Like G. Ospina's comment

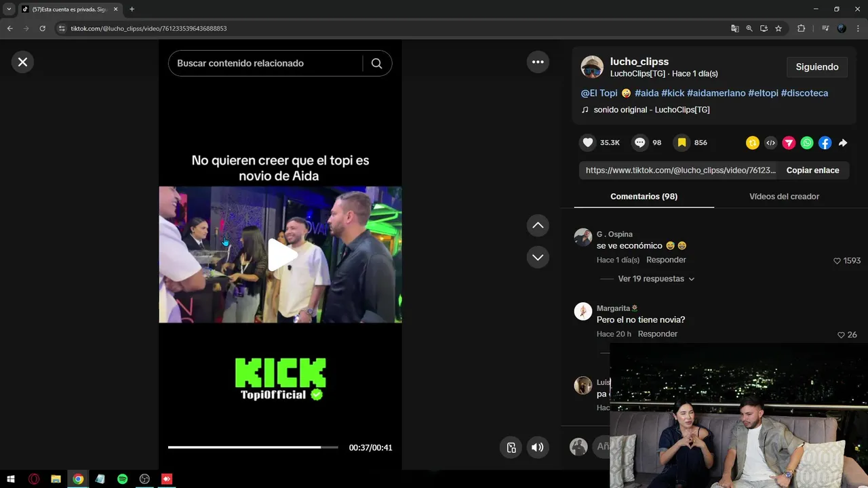point(837,261)
